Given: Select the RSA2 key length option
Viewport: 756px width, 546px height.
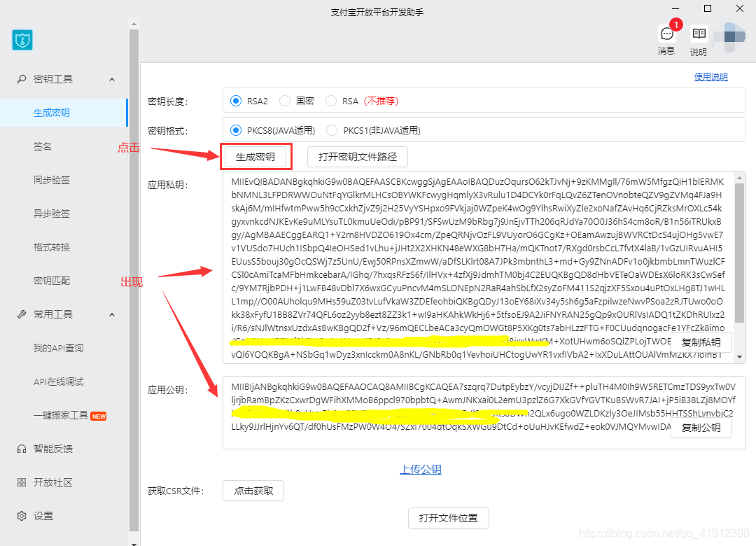Looking at the screenshot, I should [x=236, y=101].
